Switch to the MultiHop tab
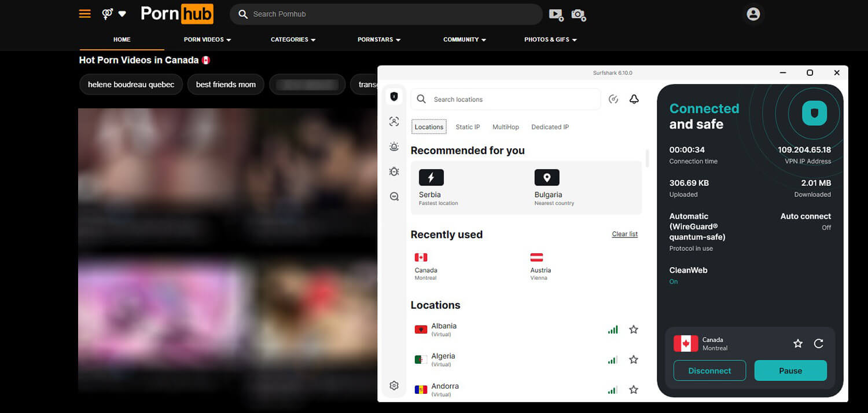Screen dimensions: 868x413 pyautogui.click(x=506, y=127)
